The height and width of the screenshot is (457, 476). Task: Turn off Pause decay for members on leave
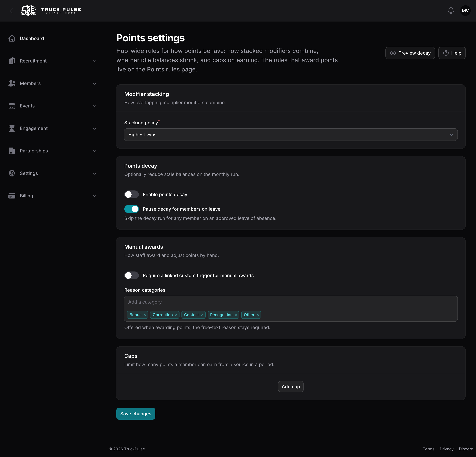coord(131,209)
